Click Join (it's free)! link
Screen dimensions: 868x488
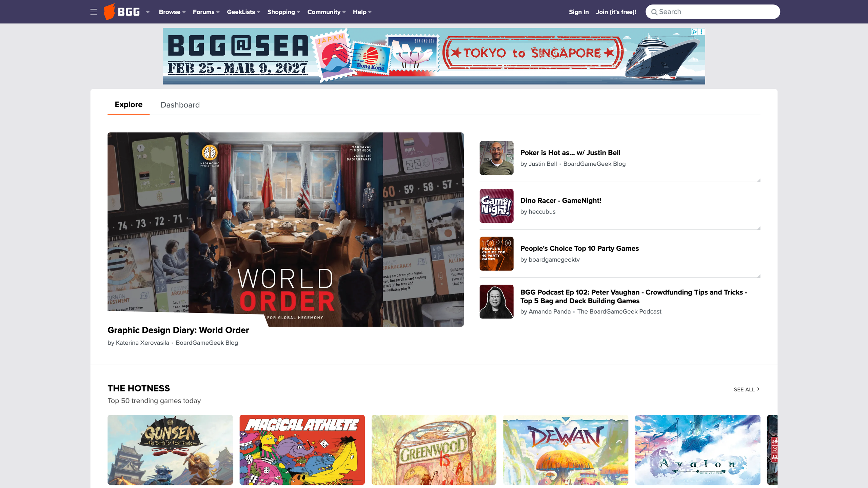click(x=616, y=12)
